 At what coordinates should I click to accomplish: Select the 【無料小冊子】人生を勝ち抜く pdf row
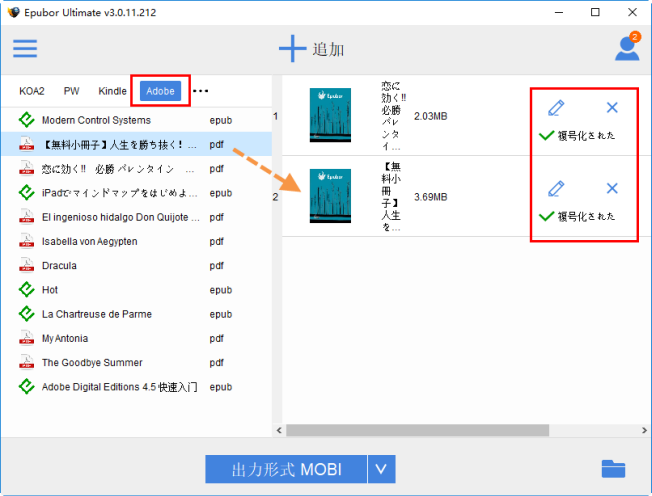(x=136, y=144)
